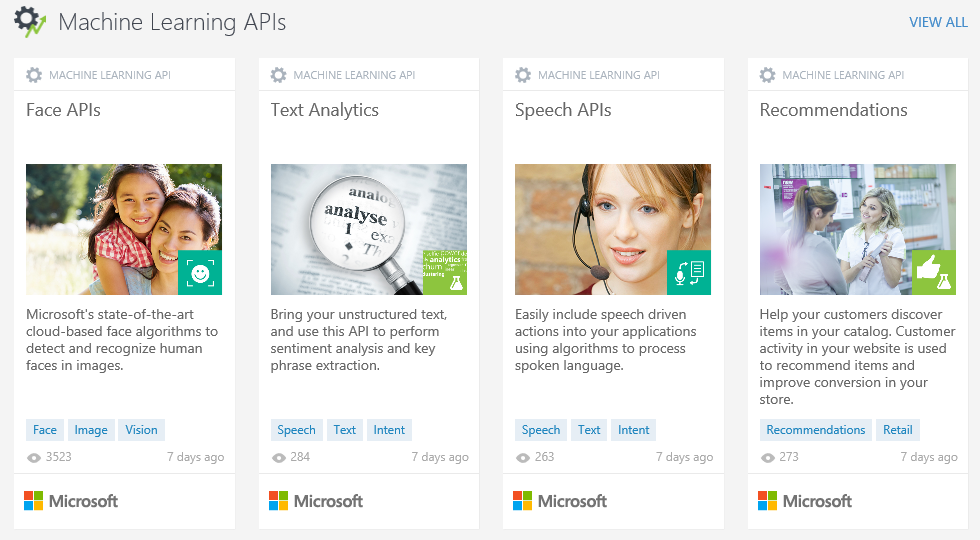Click the views eye icon beside 3523

[34, 458]
